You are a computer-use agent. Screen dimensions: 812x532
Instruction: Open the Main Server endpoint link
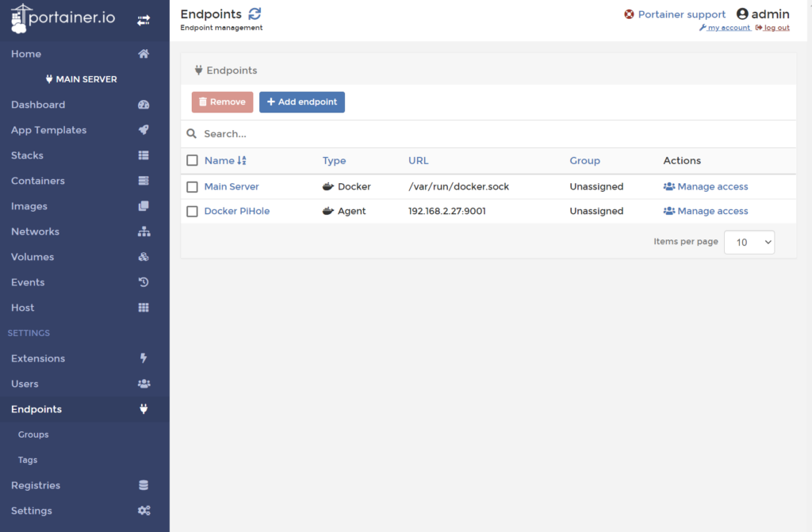click(x=232, y=186)
